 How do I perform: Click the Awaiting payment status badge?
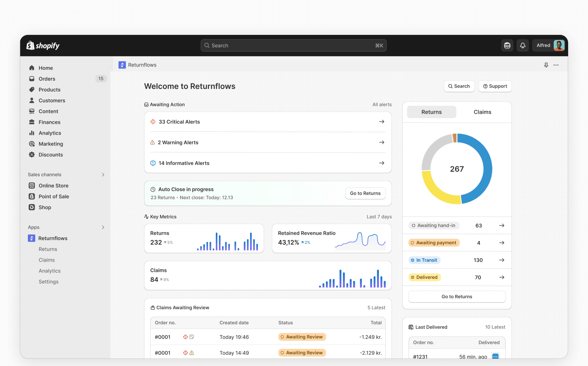click(x=434, y=243)
